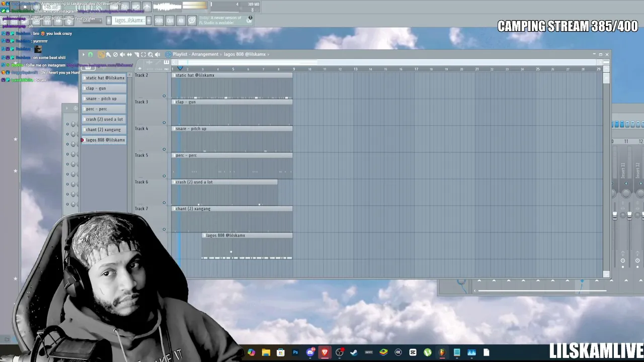The width and height of the screenshot is (644, 362).
Task: Click the perc - perc clip title
Action: (x=232, y=155)
